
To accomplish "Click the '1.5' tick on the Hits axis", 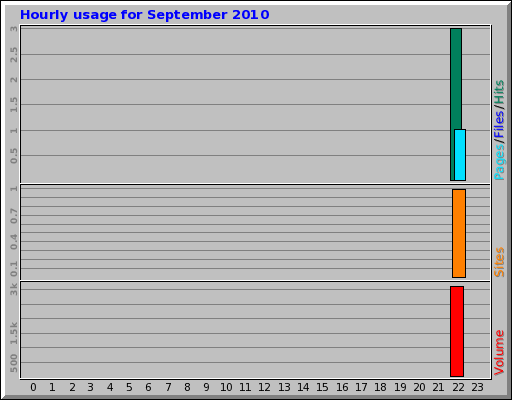I will (x=14, y=105).
